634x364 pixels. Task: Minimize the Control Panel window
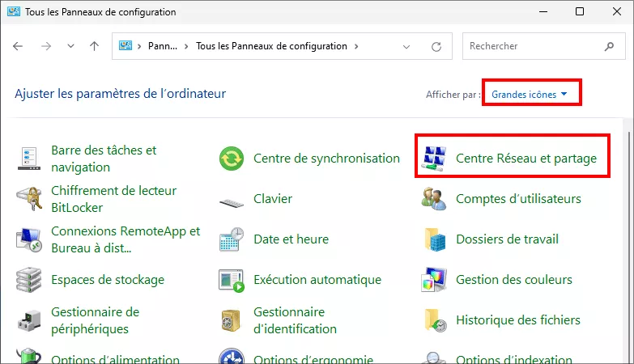click(x=543, y=11)
